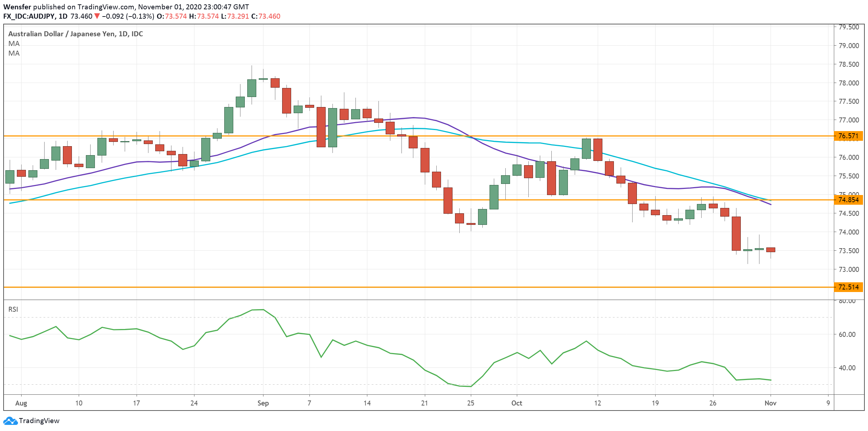The width and height of the screenshot is (868, 431).
Task: Click the Aug label on time axis
Action: point(21,403)
